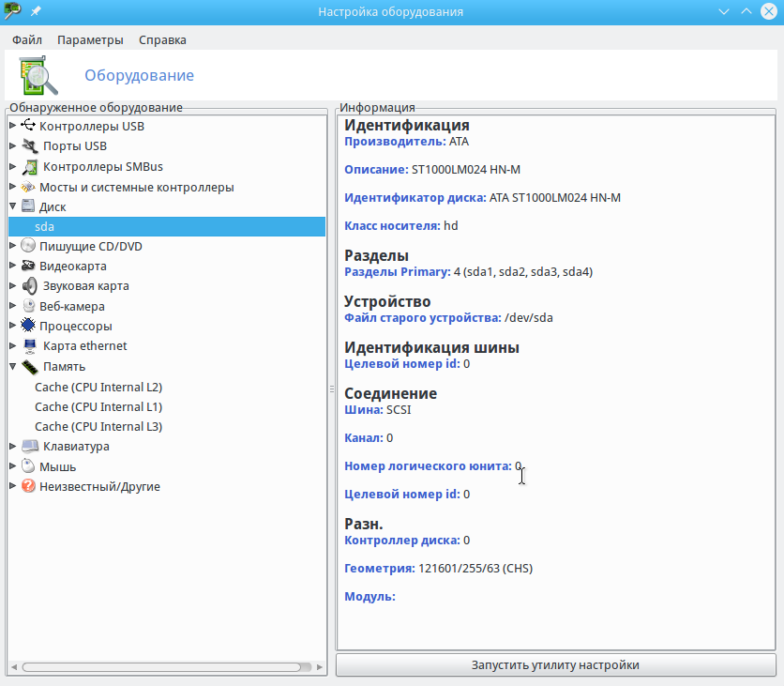784x686 pixels.
Task: Click the Шина: SCSI bus text
Action: coord(378,410)
